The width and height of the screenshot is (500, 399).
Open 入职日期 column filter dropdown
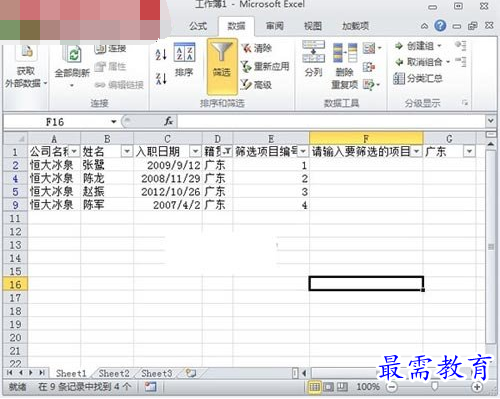[x=195, y=151]
